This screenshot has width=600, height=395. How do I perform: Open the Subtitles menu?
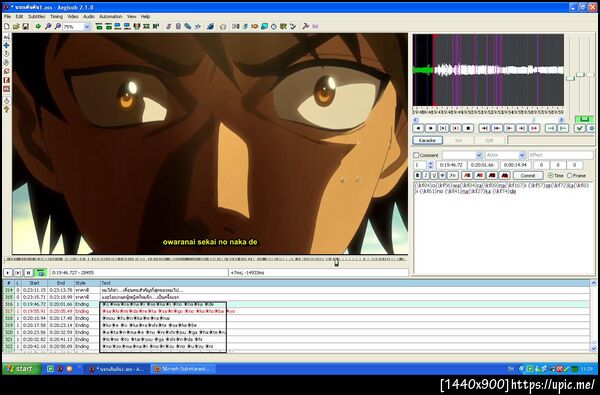tap(37, 17)
